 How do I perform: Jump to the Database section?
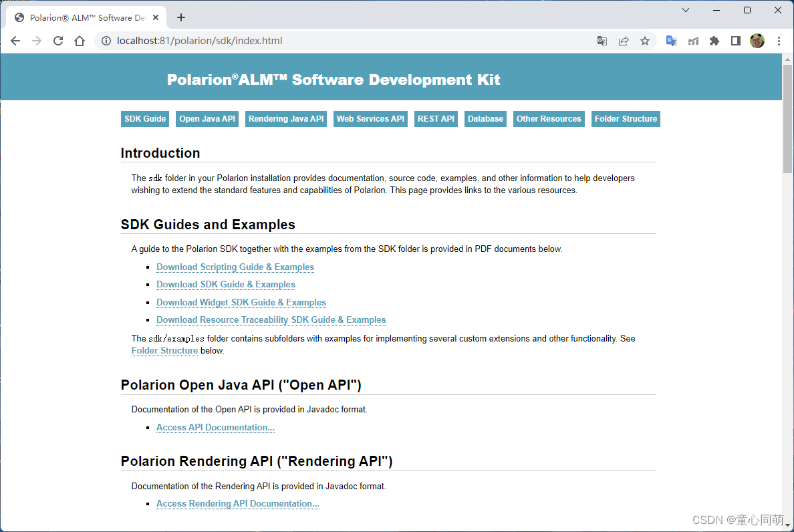tap(486, 119)
